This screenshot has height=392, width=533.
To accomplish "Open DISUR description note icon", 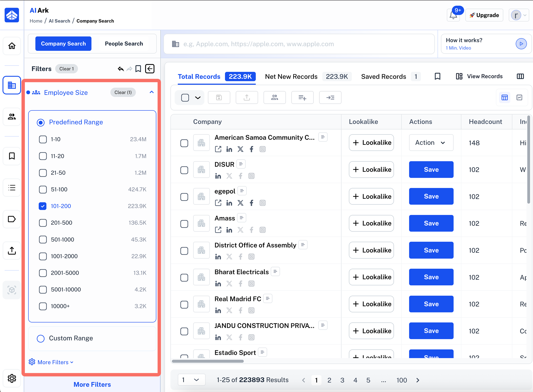I will 241,164.
